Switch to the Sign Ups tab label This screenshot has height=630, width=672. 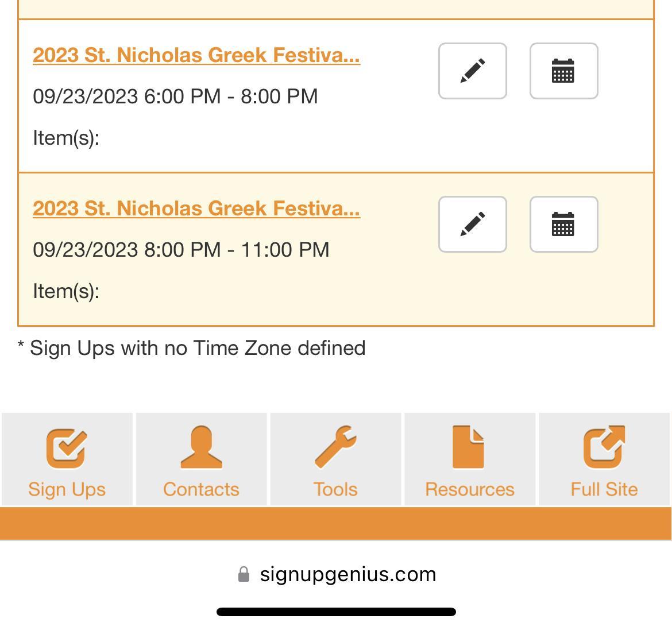click(x=67, y=489)
